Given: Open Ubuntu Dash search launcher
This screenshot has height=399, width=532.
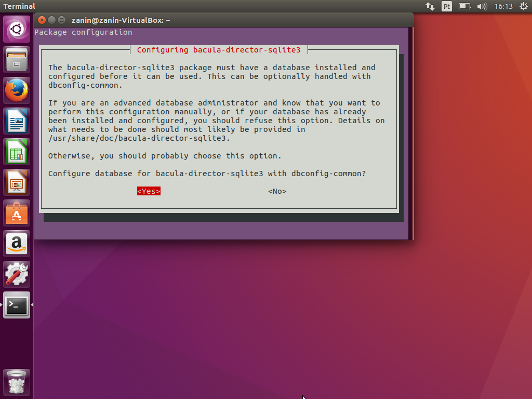Looking at the screenshot, I should [17, 29].
